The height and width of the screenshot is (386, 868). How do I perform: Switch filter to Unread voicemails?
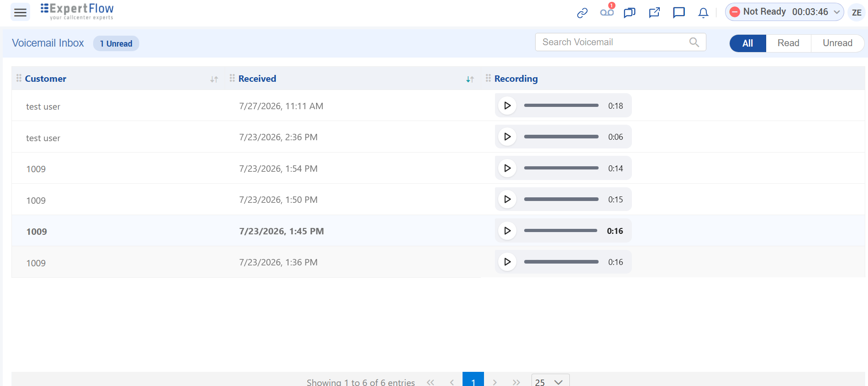tap(837, 43)
